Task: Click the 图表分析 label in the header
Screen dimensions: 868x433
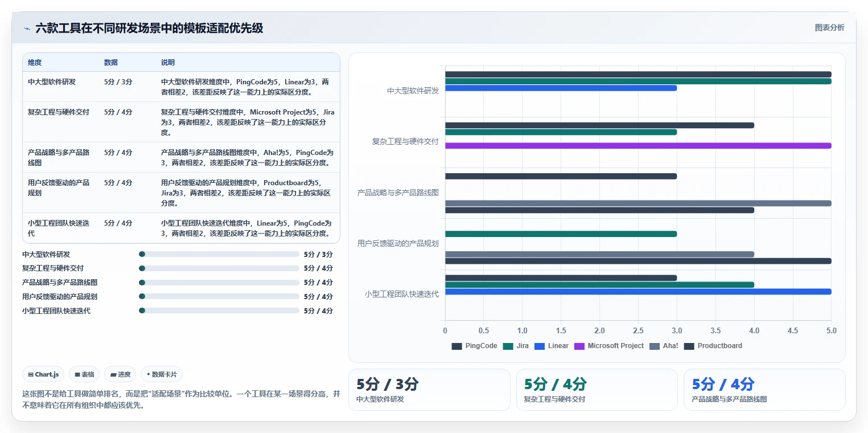Action: 829,27
